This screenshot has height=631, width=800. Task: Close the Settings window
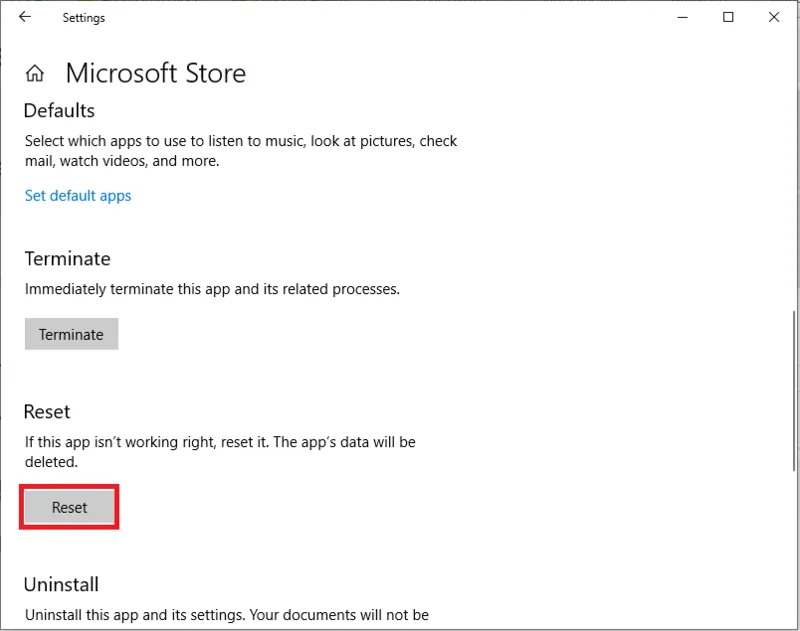pos(774,17)
